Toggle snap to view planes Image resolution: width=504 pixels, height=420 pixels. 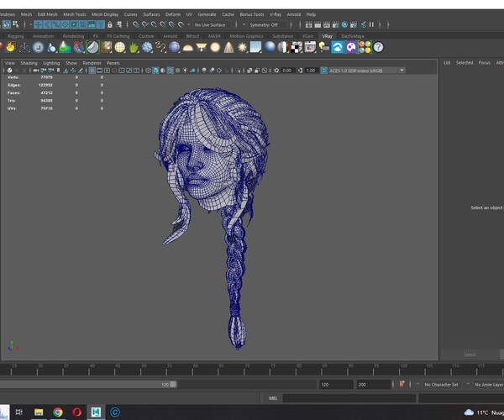(x=171, y=24)
